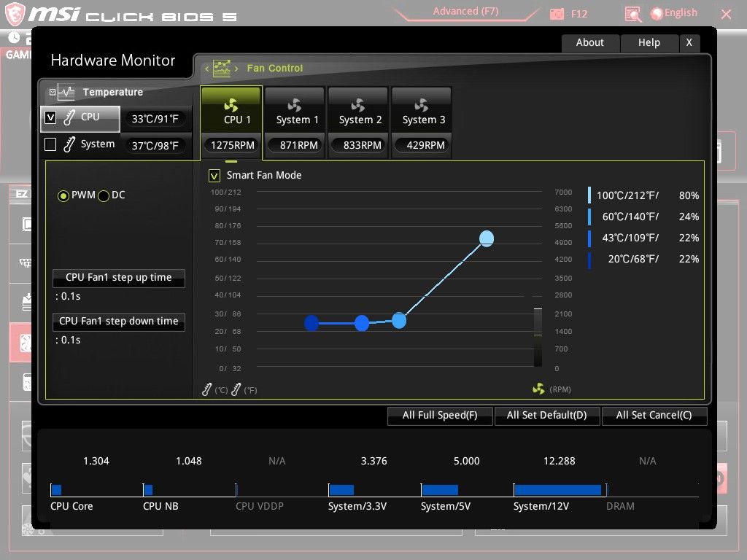747x560 pixels.
Task: Click the All Full Speed(F) button
Action: coord(440,415)
